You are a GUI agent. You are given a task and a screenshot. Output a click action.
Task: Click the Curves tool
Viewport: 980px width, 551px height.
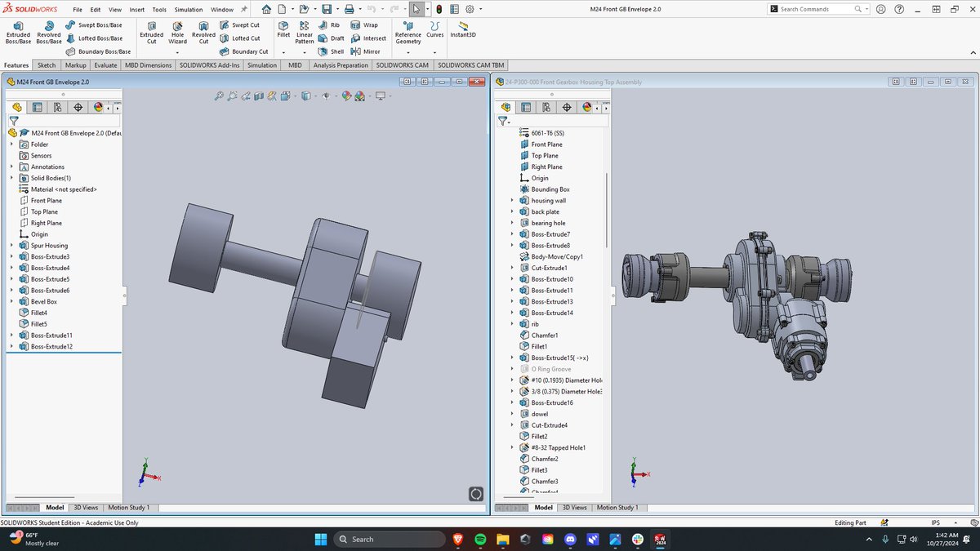click(435, 30)
